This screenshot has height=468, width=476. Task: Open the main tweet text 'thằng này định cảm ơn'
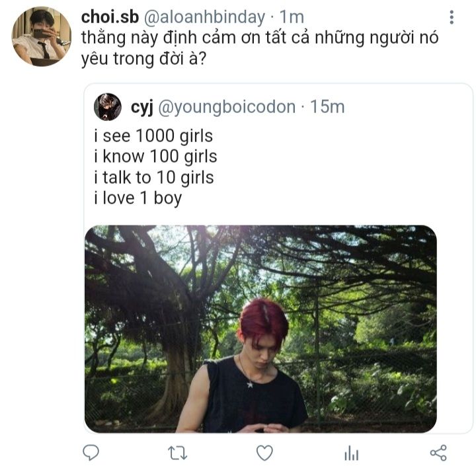point(159,38)
